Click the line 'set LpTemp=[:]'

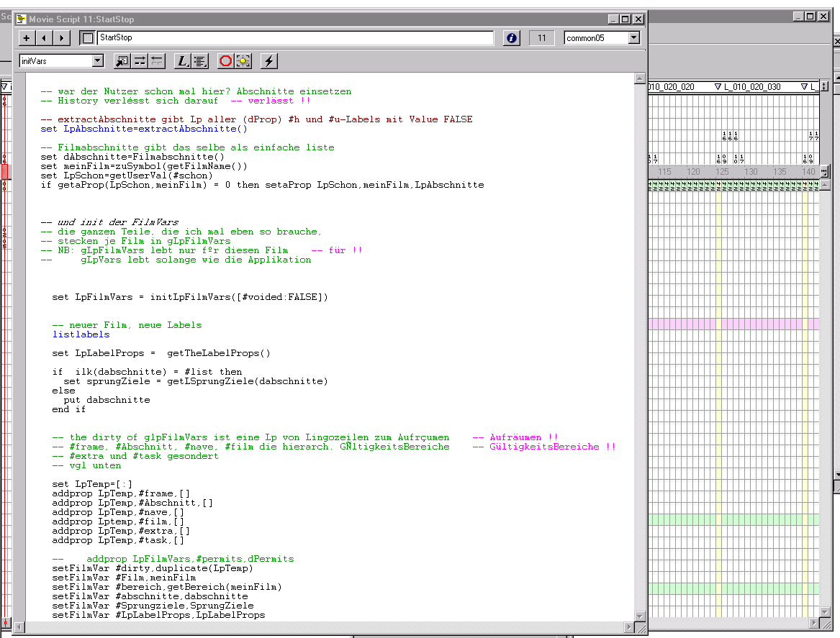point(92,484)
